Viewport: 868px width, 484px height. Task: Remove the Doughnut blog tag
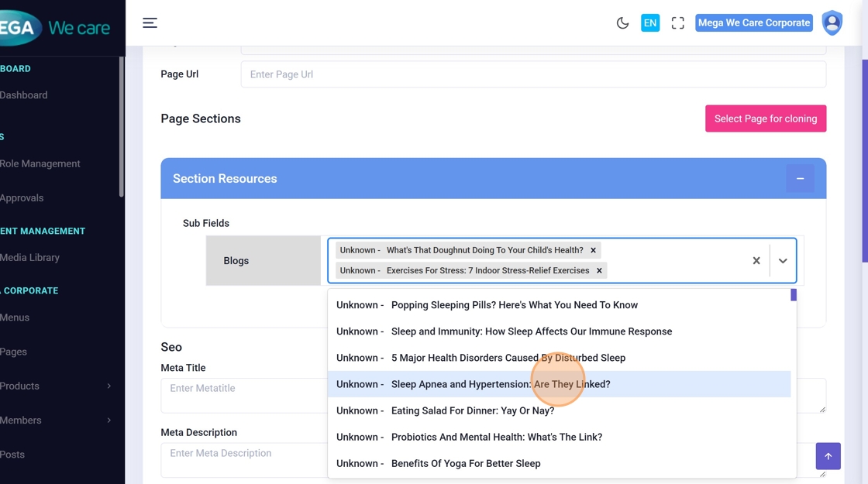593,250
